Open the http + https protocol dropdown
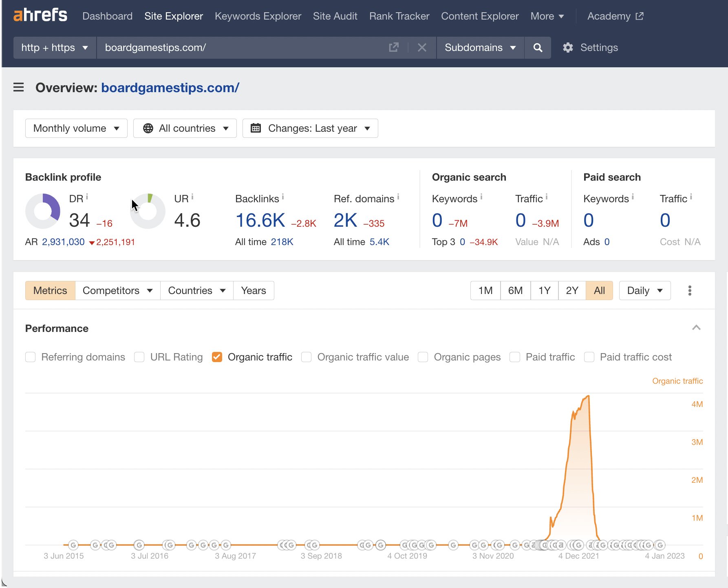The image size is (728, 588). (54, 47)
